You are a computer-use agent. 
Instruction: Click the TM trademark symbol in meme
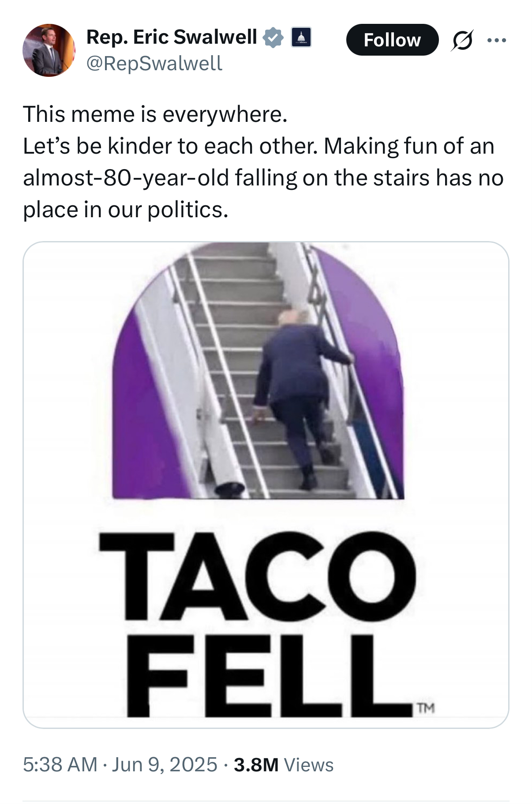[426, 708]
